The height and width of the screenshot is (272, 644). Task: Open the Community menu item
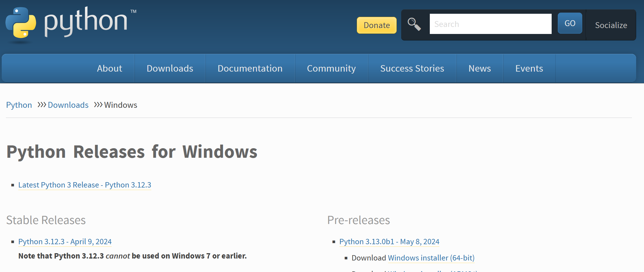pos(331,68)
